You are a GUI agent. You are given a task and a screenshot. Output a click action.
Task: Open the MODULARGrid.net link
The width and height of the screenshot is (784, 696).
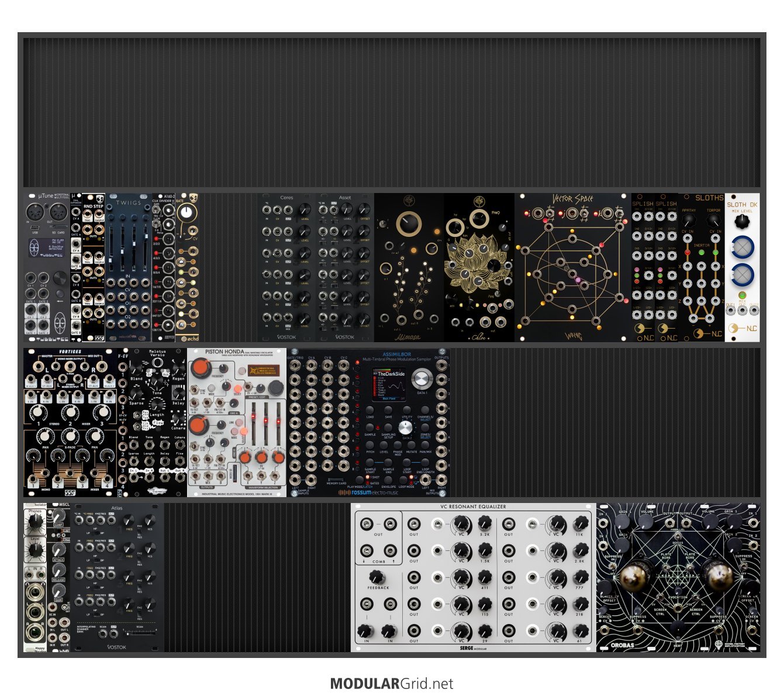point(392,683)
